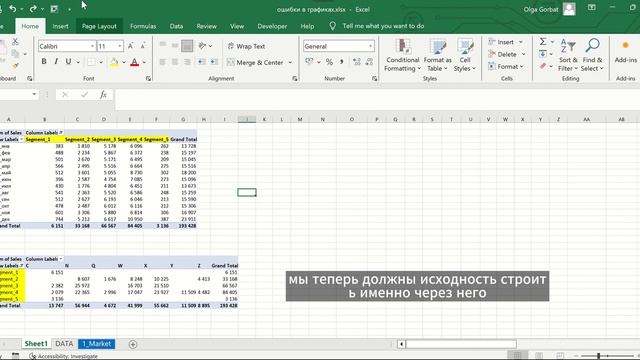Click the Increase Indent icon
640x360 pixels.
pos(214,62)
